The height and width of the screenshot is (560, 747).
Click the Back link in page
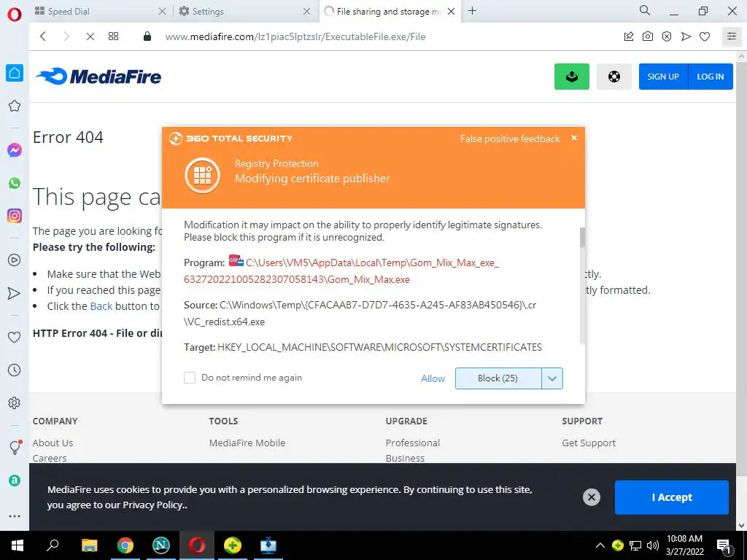[x=101, y=306]
